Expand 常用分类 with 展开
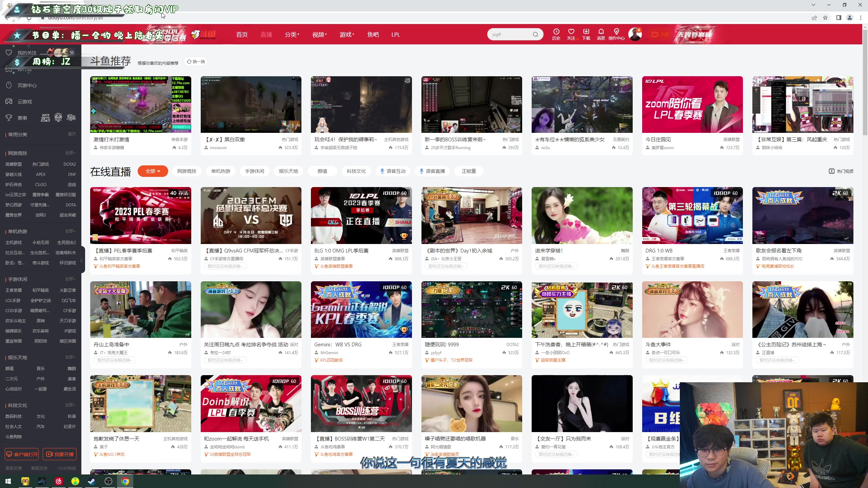Image resolution: width=868 pixels, height=488 pixels. 72,134
